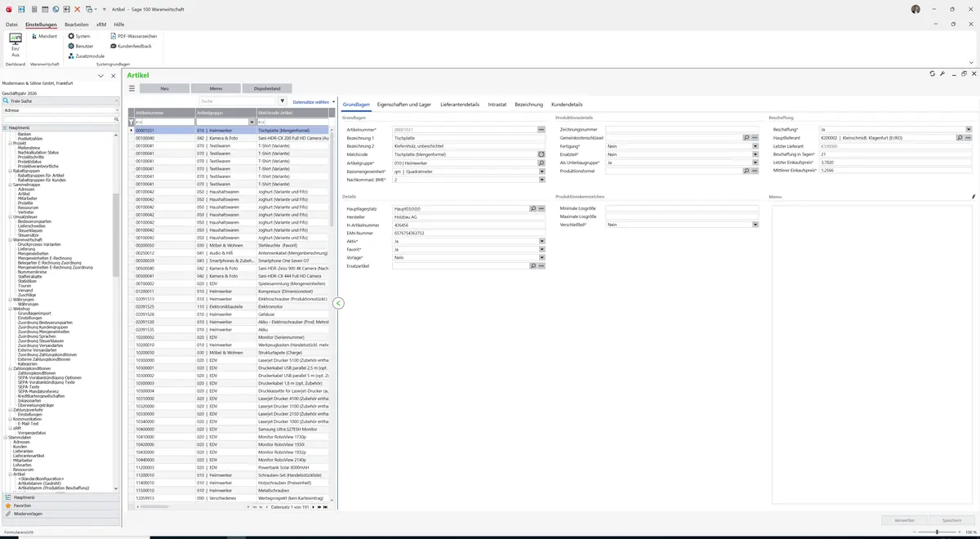Viewport: 980px width, 539px height.
Task: Click regenerate icon beside Matchcode field
Action: [541, 154]
